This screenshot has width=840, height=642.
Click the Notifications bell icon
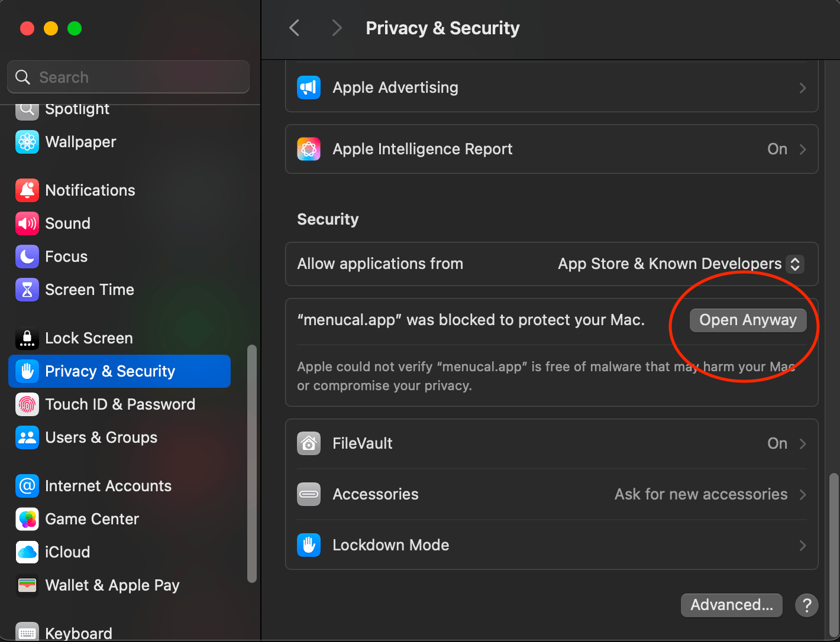(27, 190)
